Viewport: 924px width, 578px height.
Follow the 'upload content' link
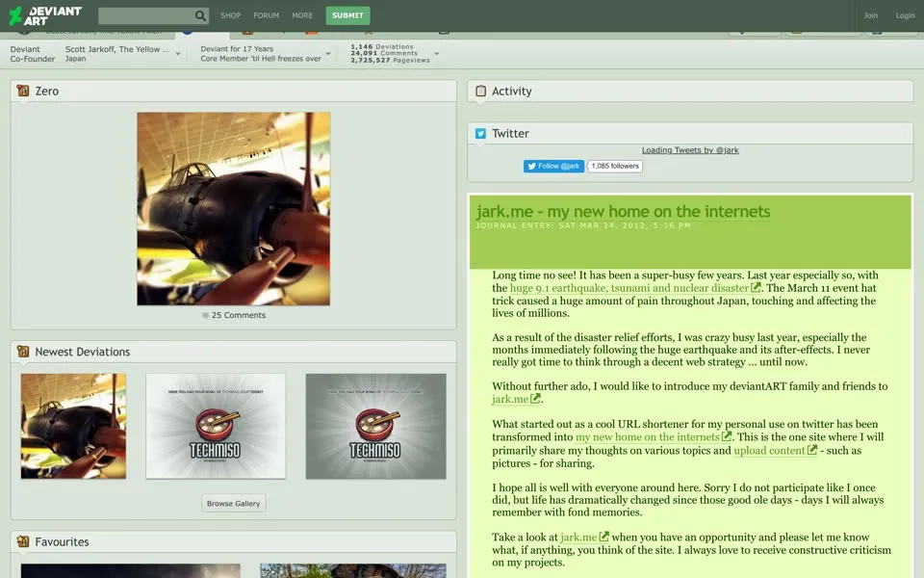pos(775,451)
